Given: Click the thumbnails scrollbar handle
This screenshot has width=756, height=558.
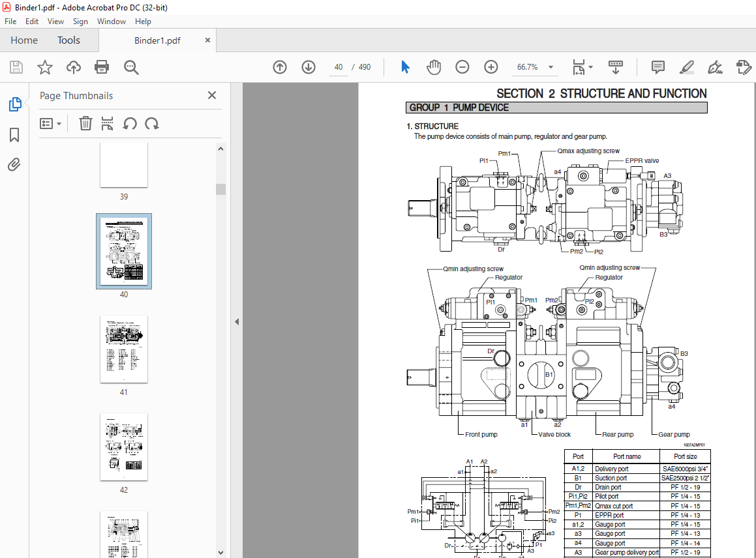Looking at the screenshot, I should click(221, 189).
